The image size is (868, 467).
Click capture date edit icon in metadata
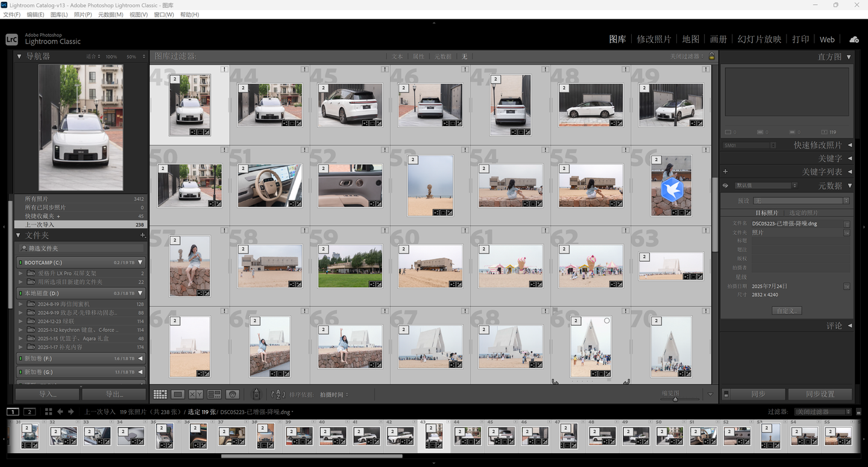[x=847, y=286]
